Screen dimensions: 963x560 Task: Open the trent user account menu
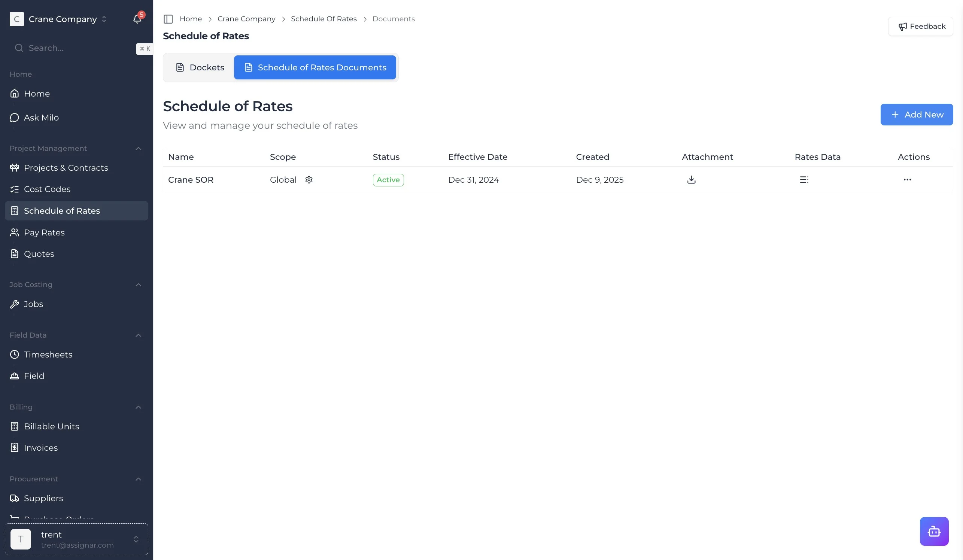76,539
